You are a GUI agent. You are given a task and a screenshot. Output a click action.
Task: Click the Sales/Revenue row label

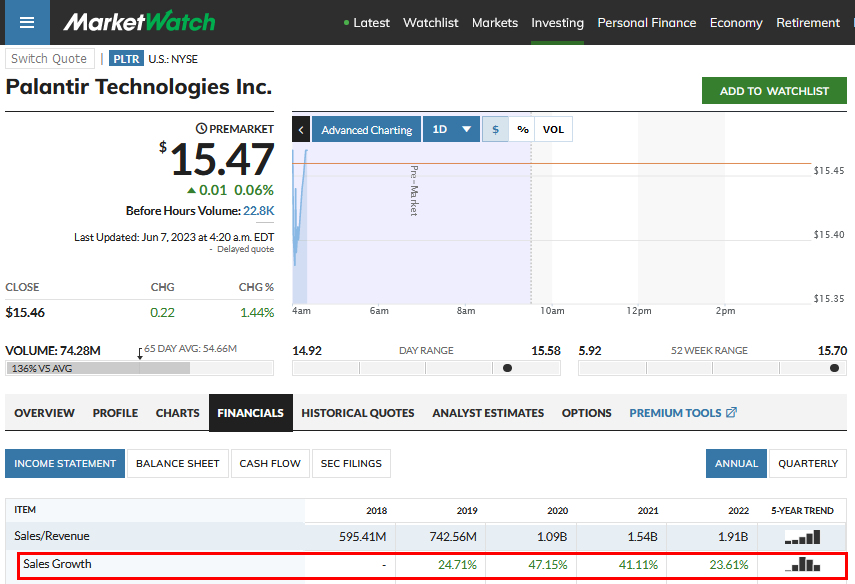(52, 536)
